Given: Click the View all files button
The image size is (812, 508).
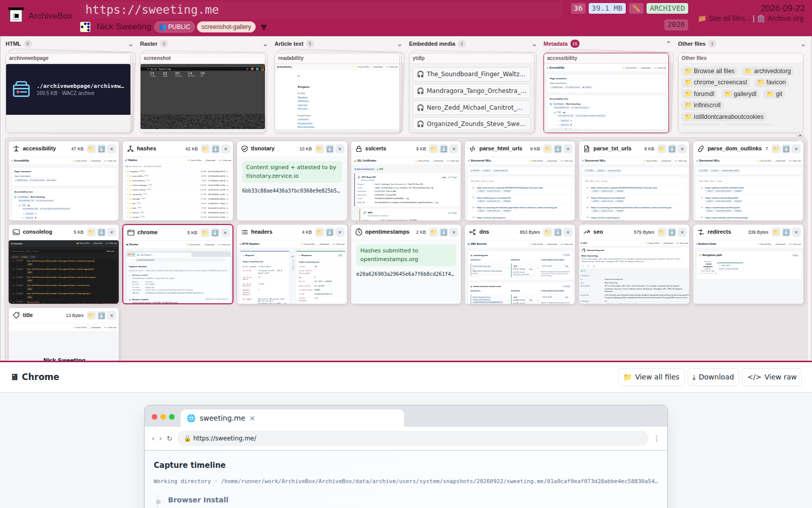Looking at the screenshot, I should tap(652, 377).
